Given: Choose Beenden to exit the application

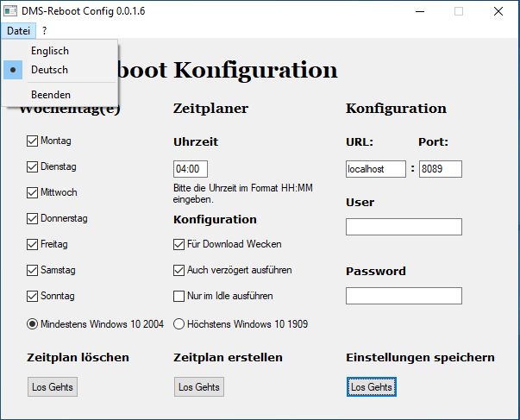Looking at the screenshot, I should pyautogui.click(x=51, y=94).
